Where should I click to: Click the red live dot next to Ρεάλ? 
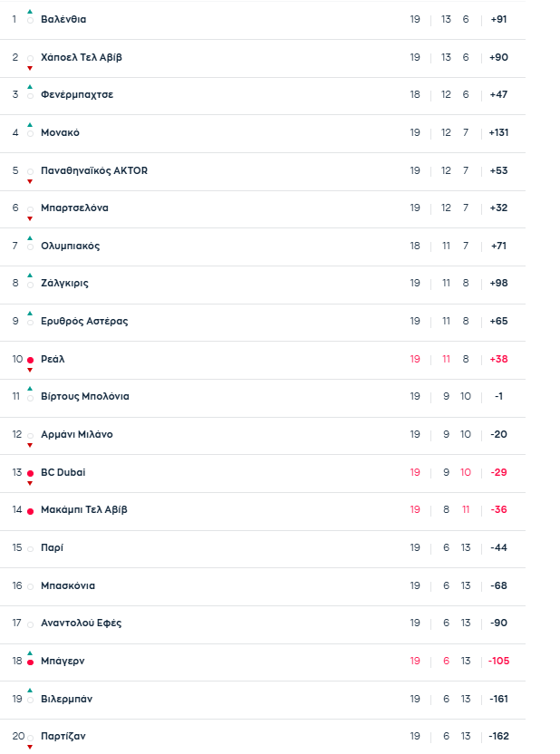(x=30, y=360)
